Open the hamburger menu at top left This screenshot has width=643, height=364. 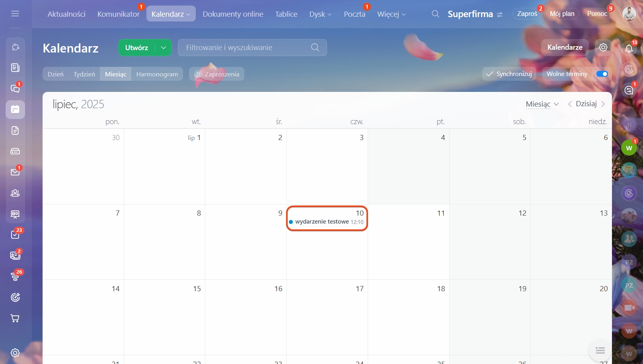click(15, 14)
